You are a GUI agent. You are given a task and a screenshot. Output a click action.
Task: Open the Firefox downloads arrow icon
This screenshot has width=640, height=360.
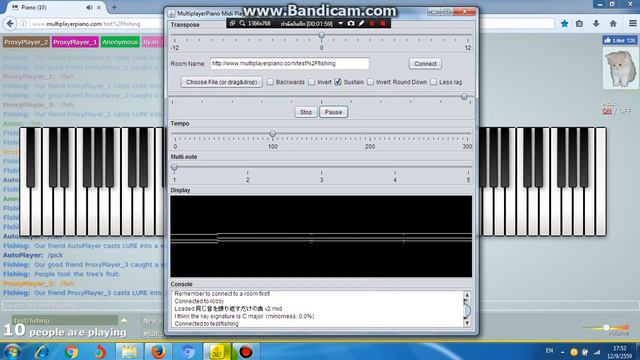coord(596,24)
